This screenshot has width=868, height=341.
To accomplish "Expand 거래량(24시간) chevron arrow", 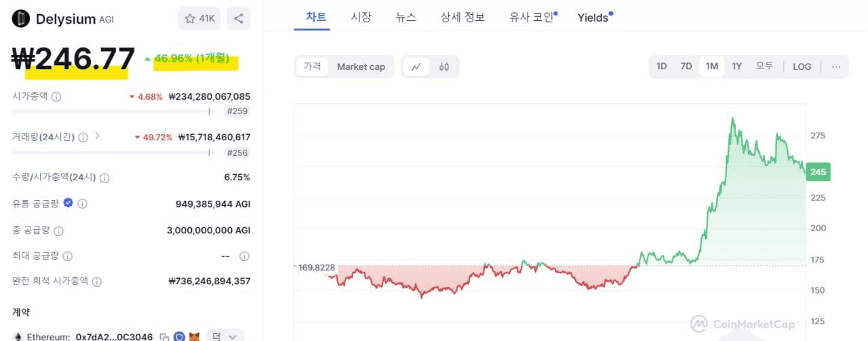I will (x=98, y=136).
